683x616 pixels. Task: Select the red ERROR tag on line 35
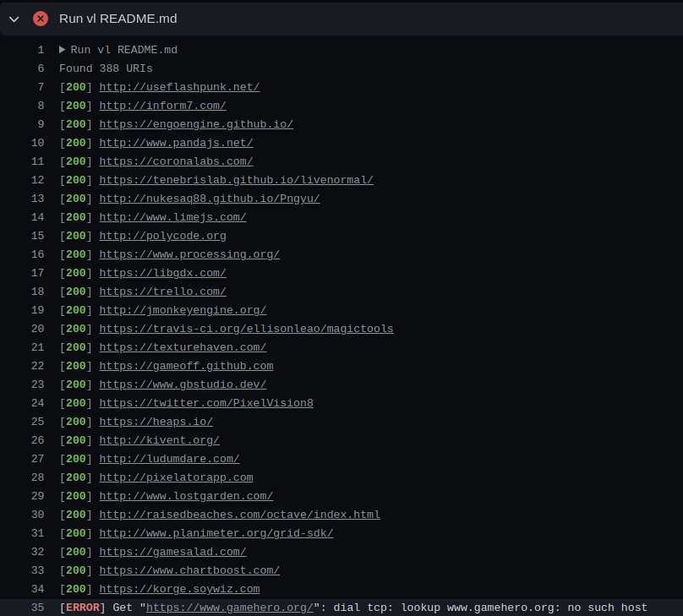point(82,608)
